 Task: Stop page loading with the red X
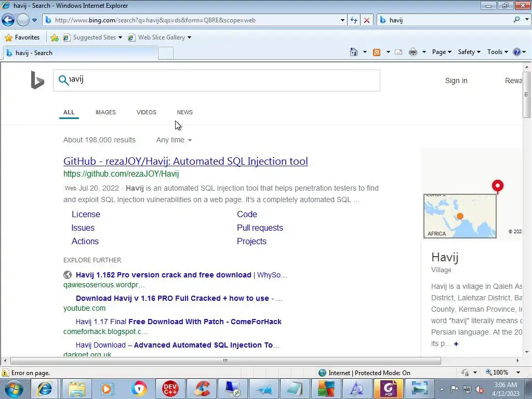coord(366,20)
